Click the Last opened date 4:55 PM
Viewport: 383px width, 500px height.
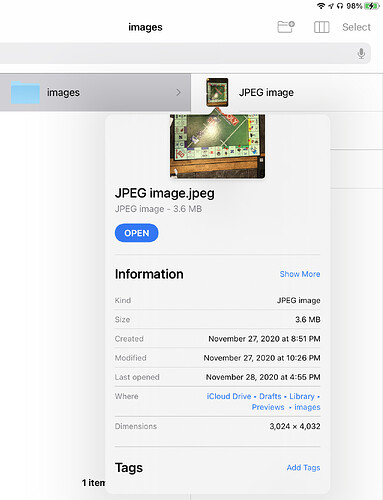point(263,377)
